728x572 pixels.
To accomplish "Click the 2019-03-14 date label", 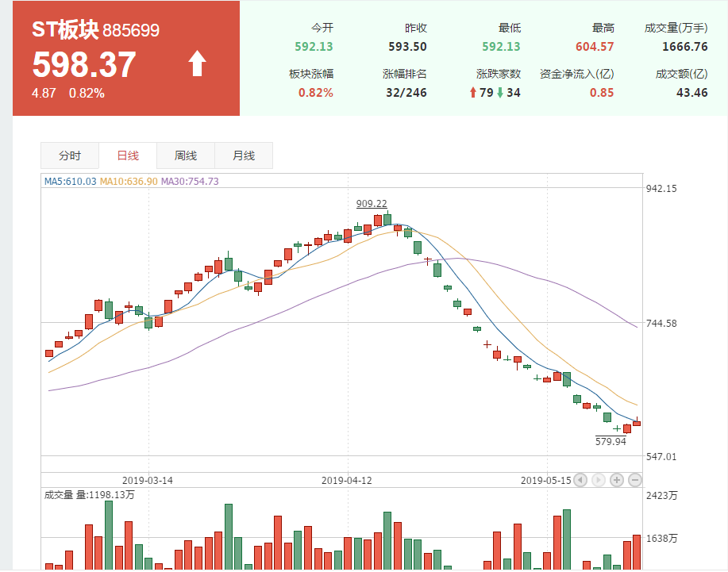I will 147,481.
